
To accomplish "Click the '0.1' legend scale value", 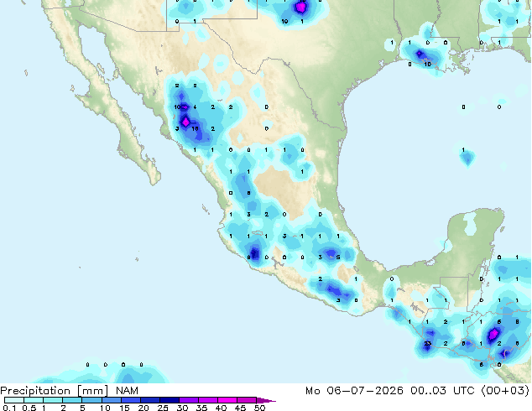I will pyautogui.click(x=9, y=408).
